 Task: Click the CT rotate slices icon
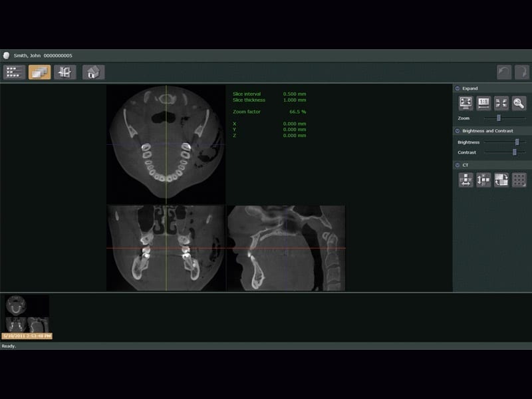(501, 180)
